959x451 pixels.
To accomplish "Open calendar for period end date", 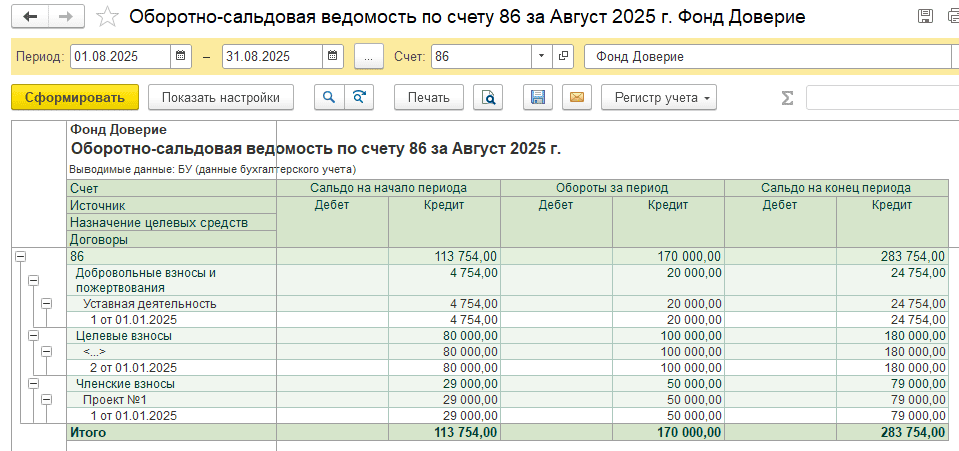I will [x=332, y=57].
